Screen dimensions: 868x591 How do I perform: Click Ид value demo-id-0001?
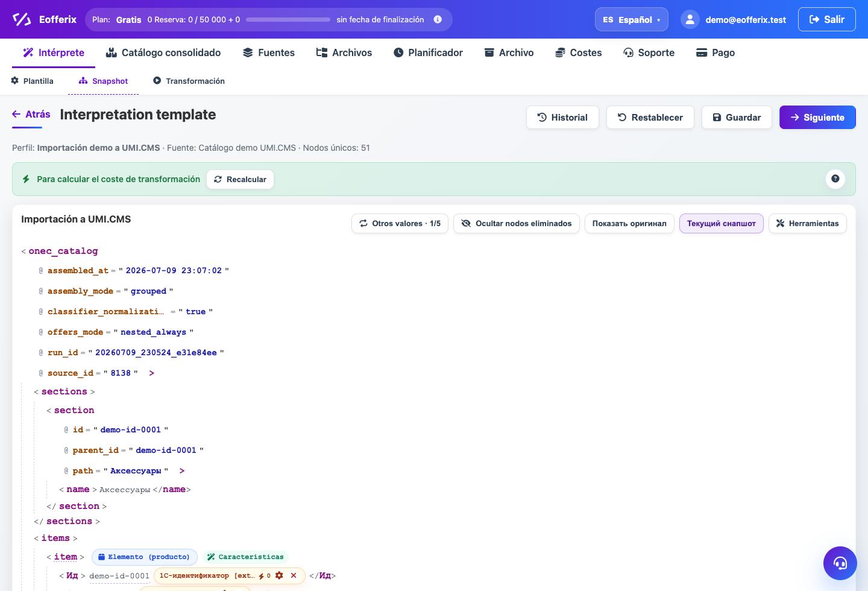pyautogui.click(x=119, y=576)
